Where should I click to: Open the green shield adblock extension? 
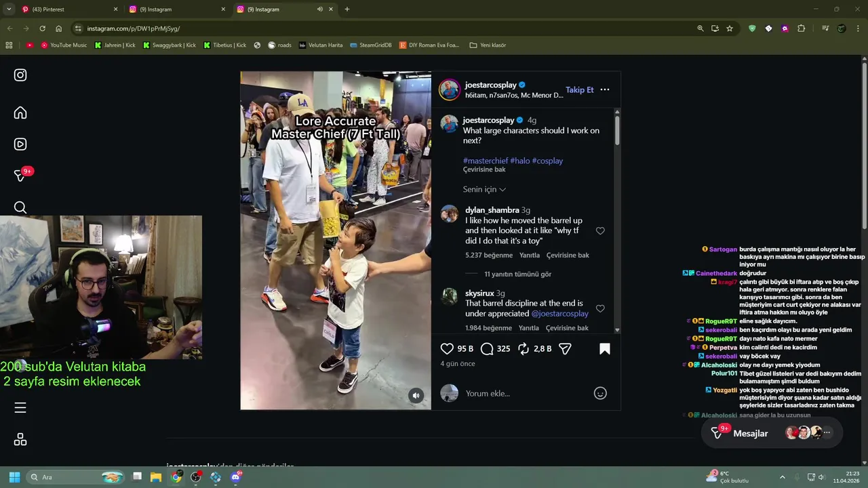pos(752,28)
